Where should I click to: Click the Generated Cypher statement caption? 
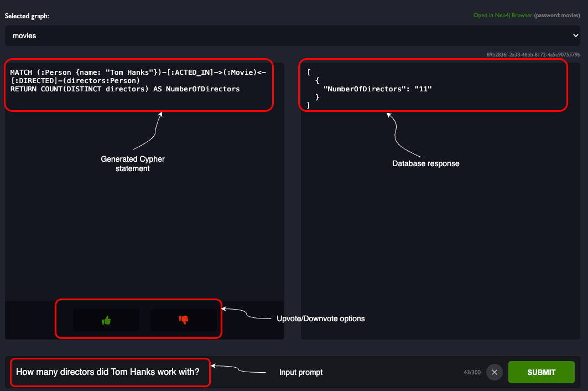click(133, 164)
